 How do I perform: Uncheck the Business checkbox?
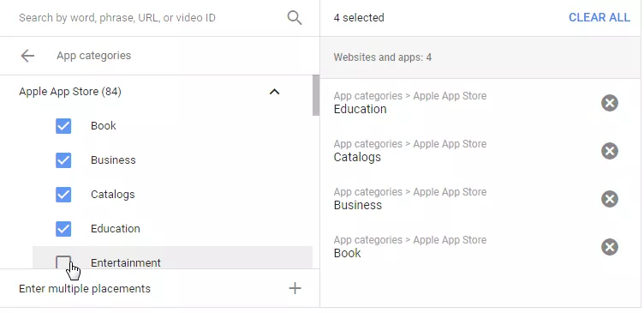coord(63,160)
